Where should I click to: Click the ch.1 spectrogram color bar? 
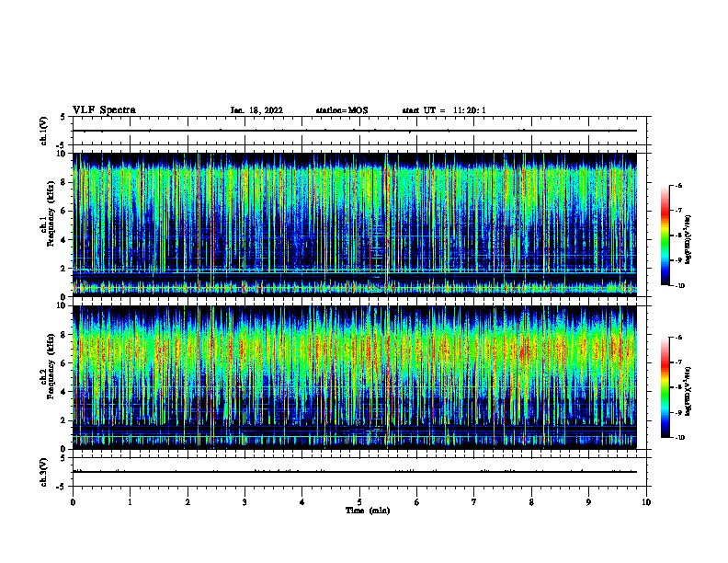click(x=665, y=236)
